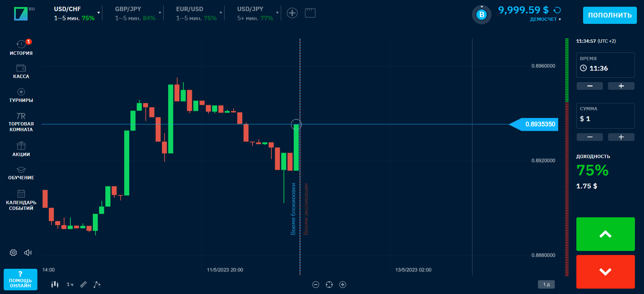This screenshot has height=294, width=644.
Task: Switch to the USD/JPY asset tab
Action: tap(255, 13)
